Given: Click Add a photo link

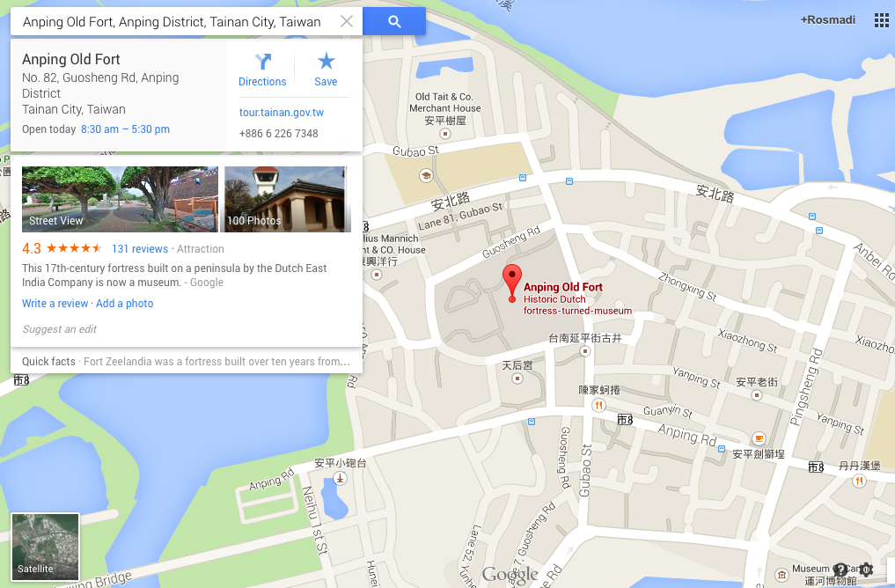Looking at the screenshot, I should (124, 304).
